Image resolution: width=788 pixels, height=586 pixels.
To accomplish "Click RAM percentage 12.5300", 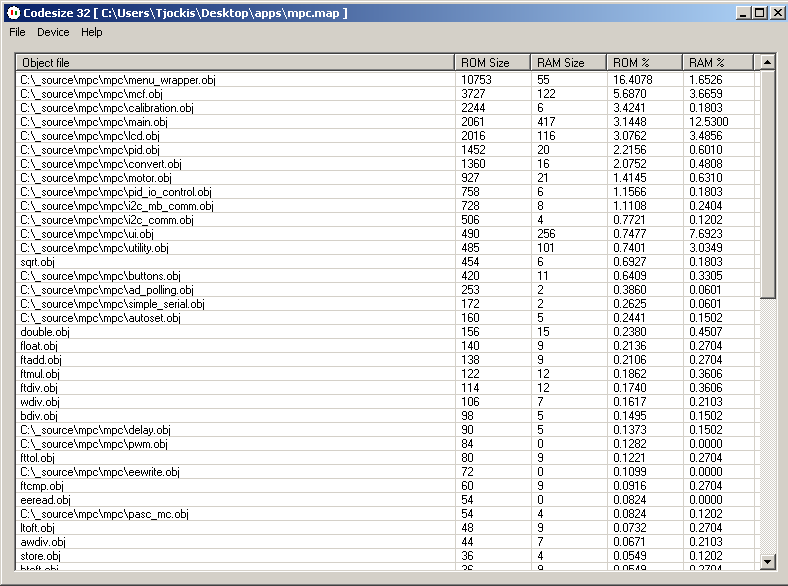I will pos(708,122).
